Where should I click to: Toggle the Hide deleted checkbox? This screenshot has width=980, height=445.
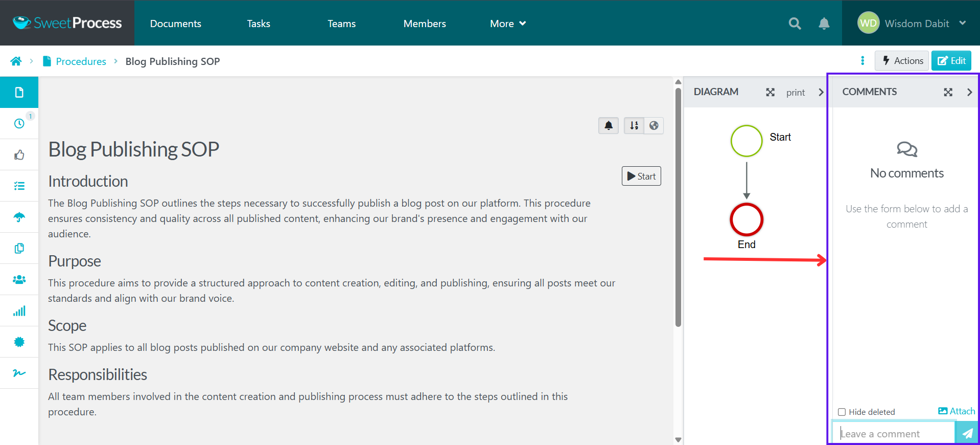point(842,412)
